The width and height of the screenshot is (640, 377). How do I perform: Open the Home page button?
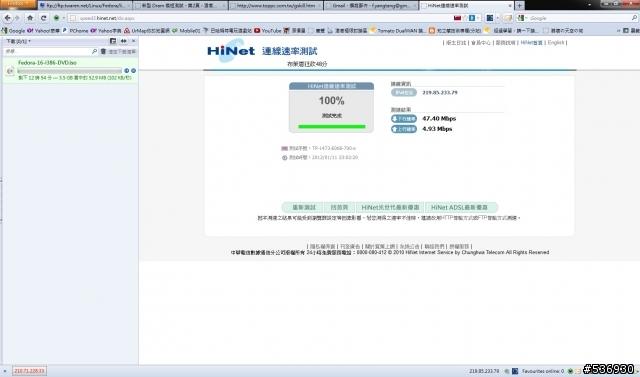(30, 18)
